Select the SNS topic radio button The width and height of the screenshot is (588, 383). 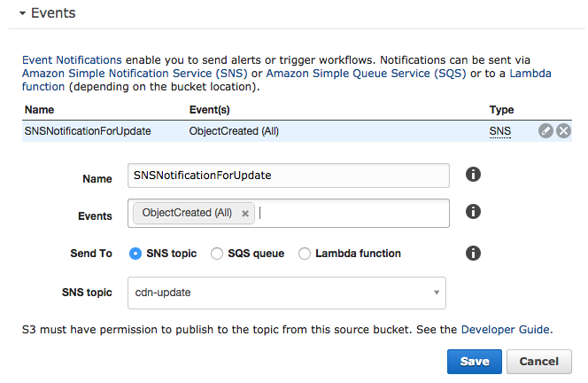coord(135,254)
